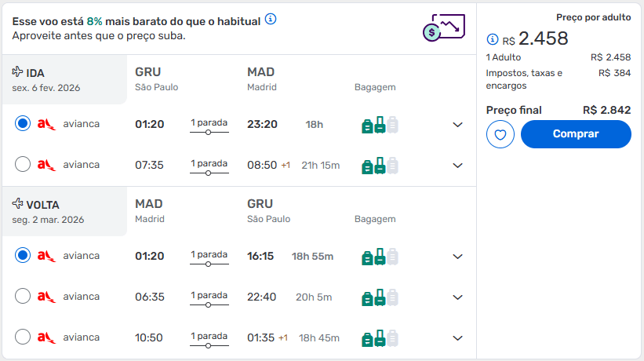The width and height of the screenshot is (644, 361).
Task: Save flight with the heart favorite icon
Action: [500, 134]
